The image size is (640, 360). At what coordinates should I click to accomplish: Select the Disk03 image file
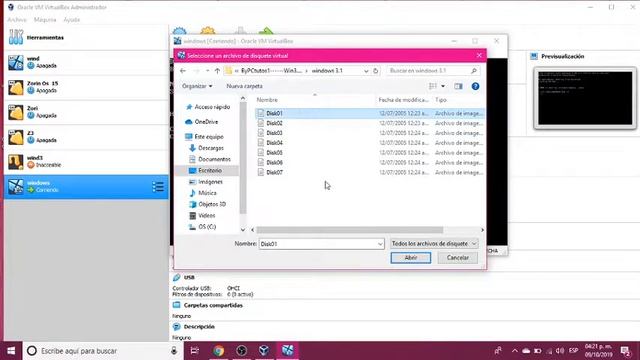[369, 133]
